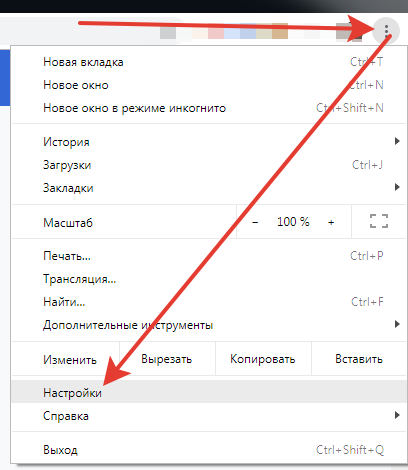Decrease zoom with the minus button
Viewport: 408px width, 470px height.
255,222
